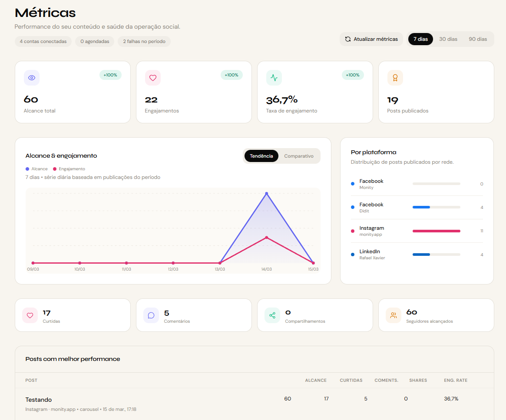Click the heart icon beside Curtidas
Screen dimensions: 506x420
pos(30,315)
